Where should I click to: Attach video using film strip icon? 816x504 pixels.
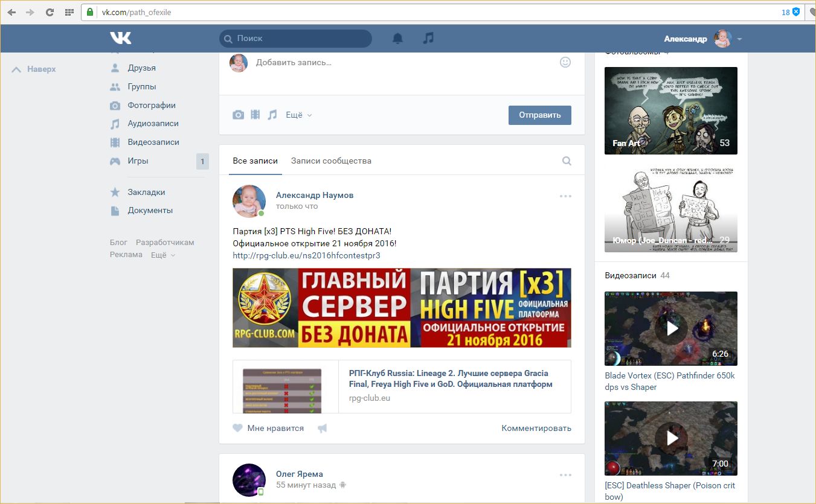coord(255,115)
